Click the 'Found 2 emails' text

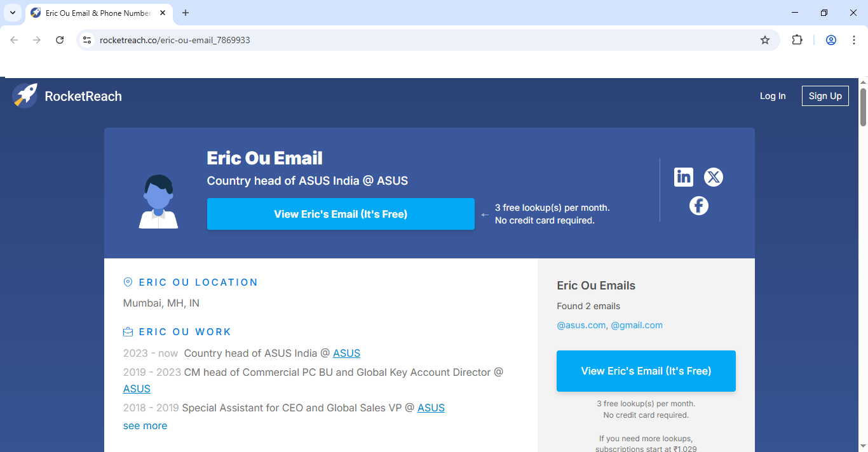(588, 306)
